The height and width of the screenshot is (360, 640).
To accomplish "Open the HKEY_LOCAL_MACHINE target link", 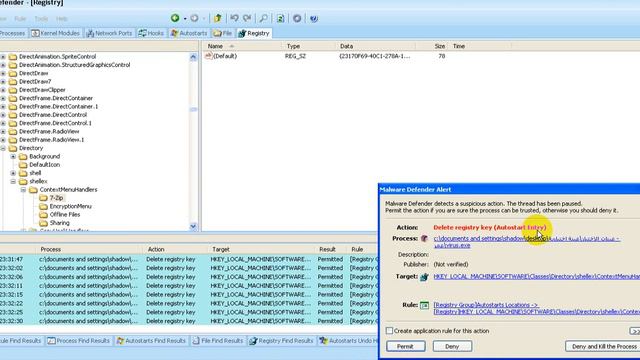I will [536, 277].
